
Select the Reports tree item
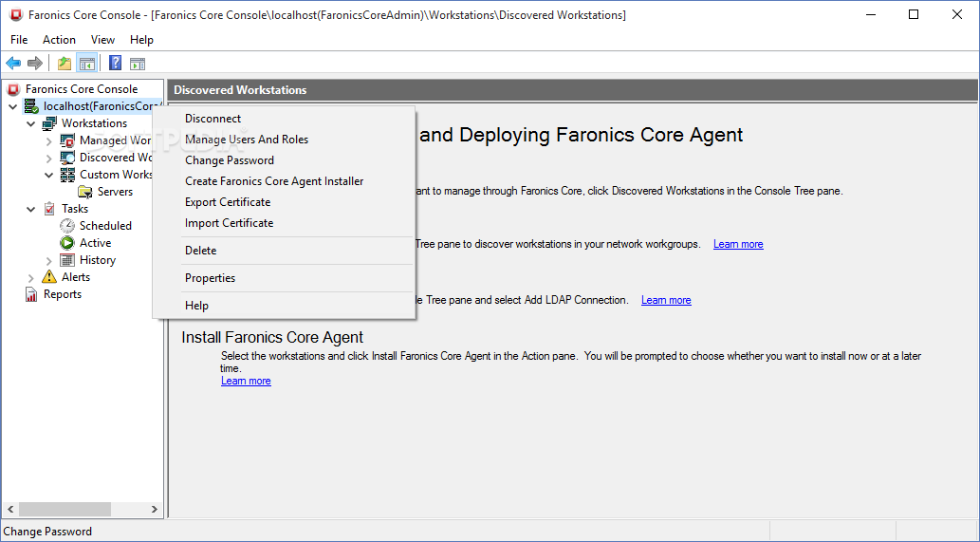coord(63,294)
